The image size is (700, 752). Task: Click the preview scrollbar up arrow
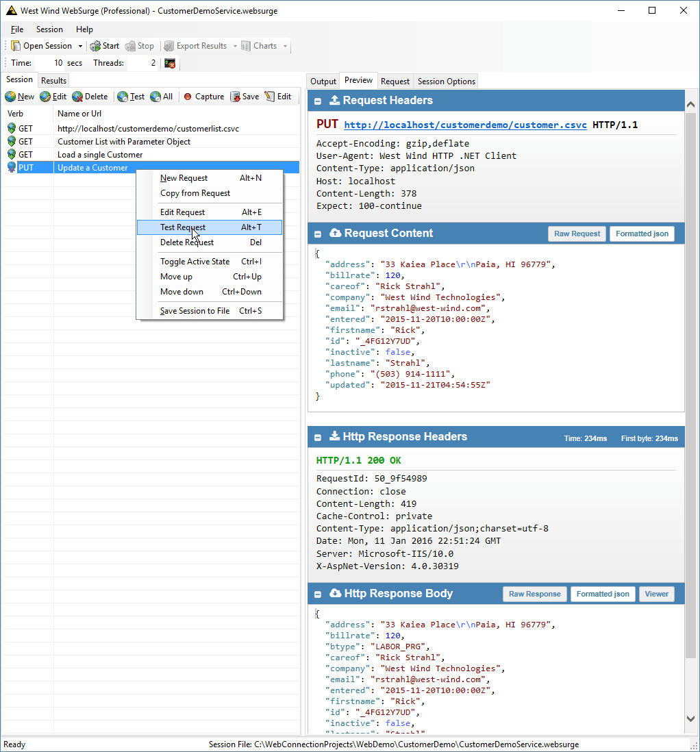click(x=690, y=104)
